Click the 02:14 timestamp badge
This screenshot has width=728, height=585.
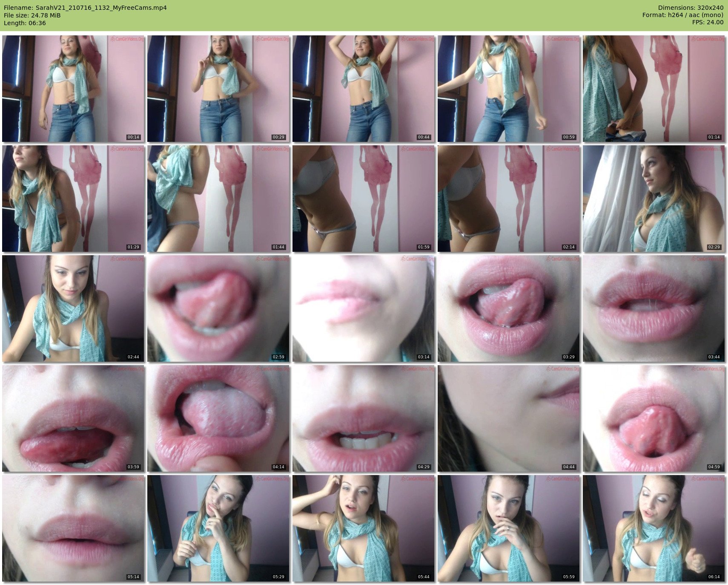click(569, 247)
